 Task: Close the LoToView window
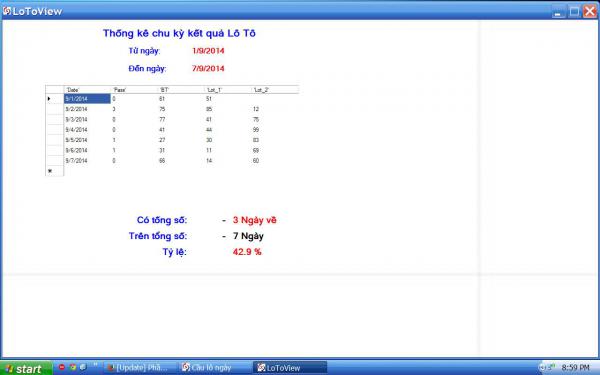[x=589, y=11]
